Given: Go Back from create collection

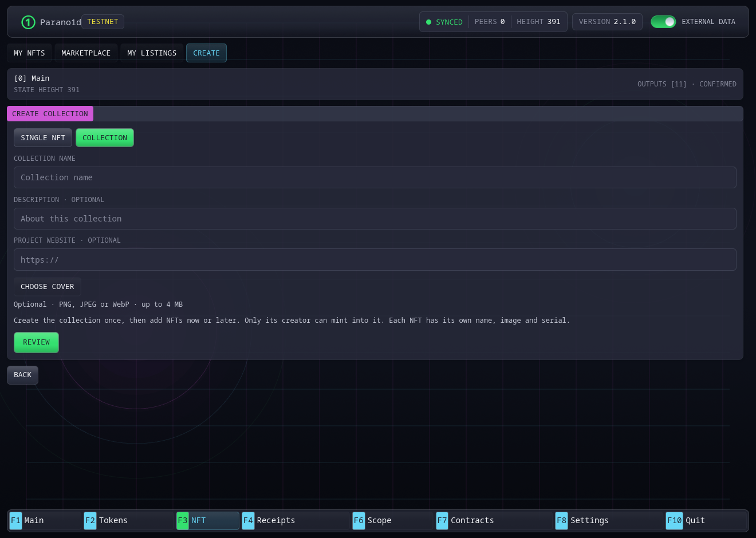Looking at the screenshot, I should pyautogui.click(x=22, y=375).
